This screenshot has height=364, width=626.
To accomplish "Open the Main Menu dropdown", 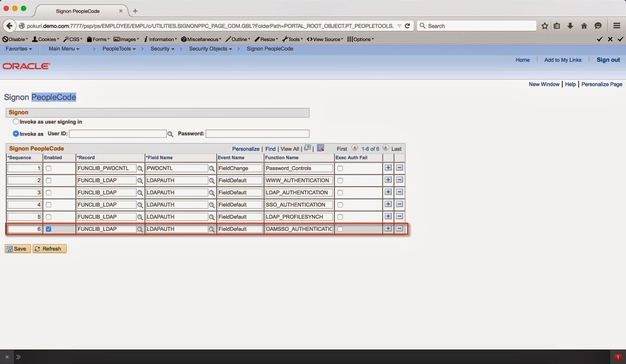I will click(x=63, y=49).
